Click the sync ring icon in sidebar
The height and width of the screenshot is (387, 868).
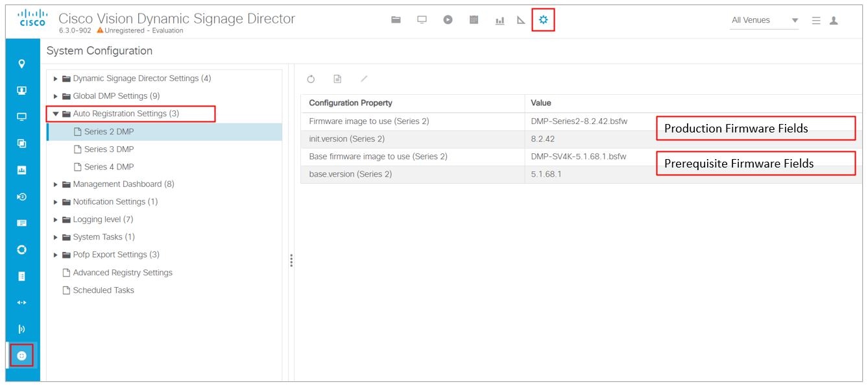pos(22,249)
